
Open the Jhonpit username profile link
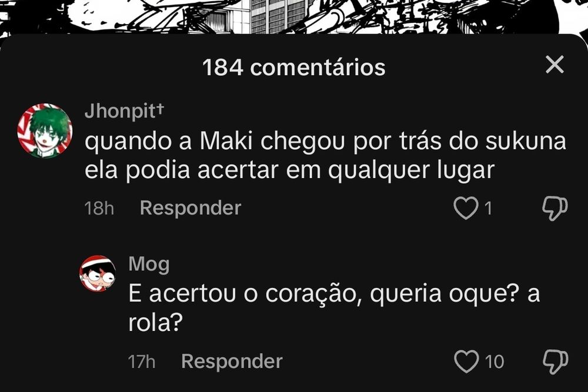(124, 111)
